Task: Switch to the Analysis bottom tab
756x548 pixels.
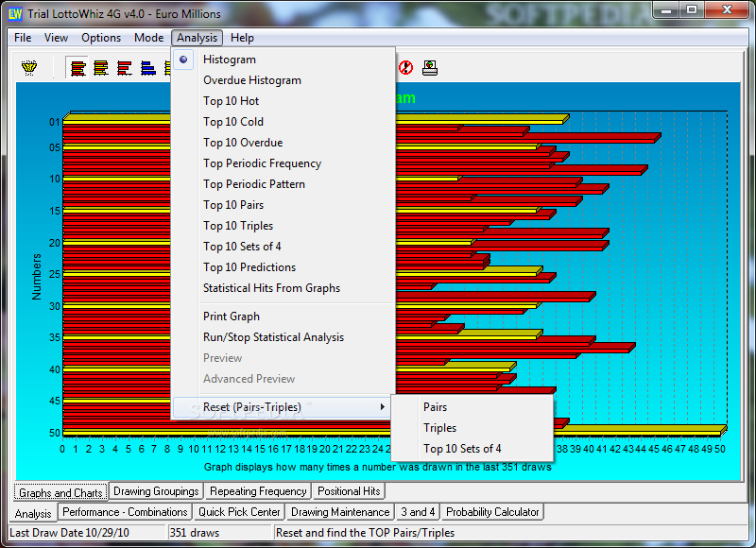Action: [33, 513]
